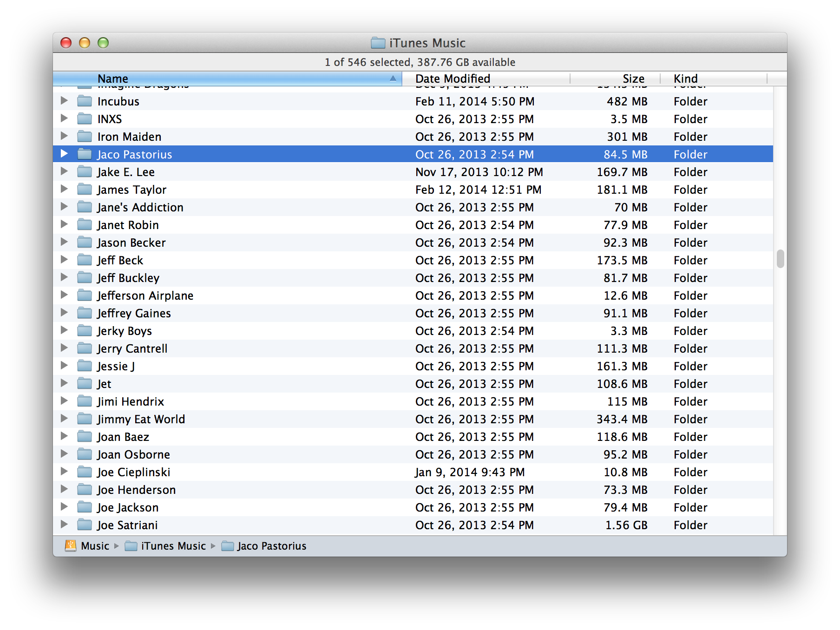The height and width of the screenshot is (630, 840).
Task: Click the Incubus folder icon
Action: point(85,101)
